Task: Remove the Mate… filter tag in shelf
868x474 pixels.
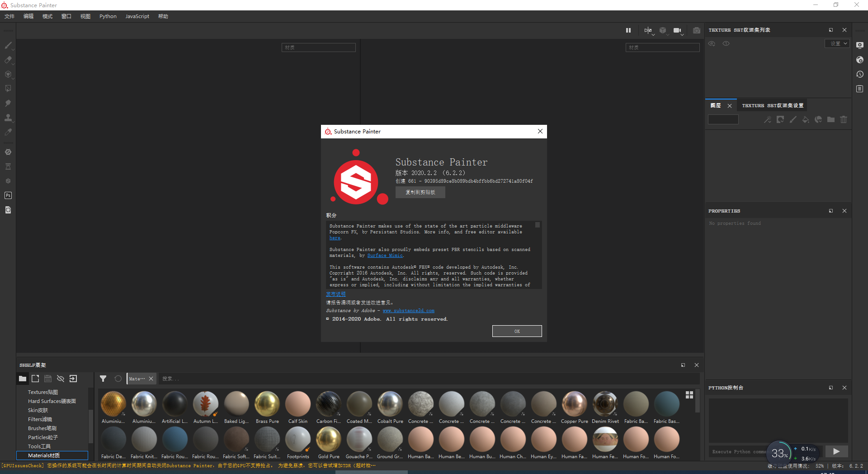Action: (151, 379)
